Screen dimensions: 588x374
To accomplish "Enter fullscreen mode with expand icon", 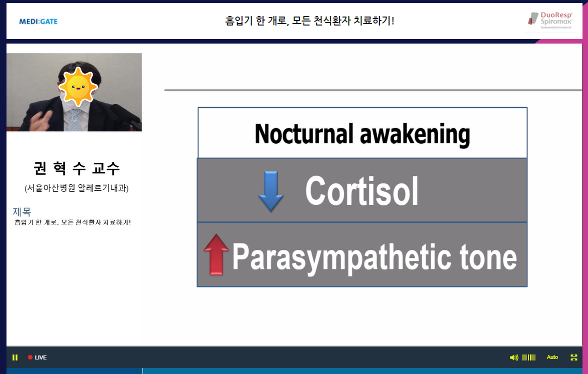I will tap(574, 357).
